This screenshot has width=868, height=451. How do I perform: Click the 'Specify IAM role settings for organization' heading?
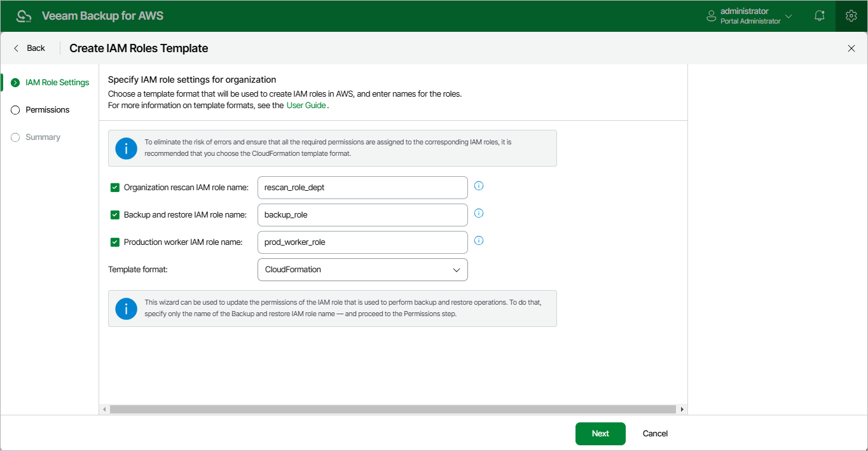tap(192, 80)
